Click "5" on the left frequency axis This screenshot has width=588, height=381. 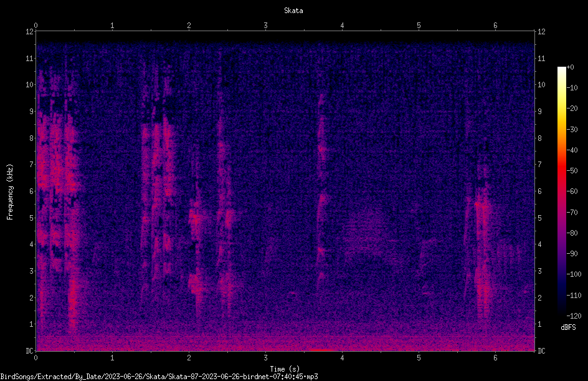32,218
